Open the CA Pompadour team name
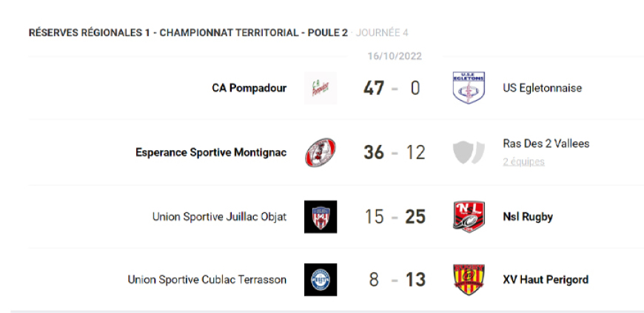 click(249, 88)
